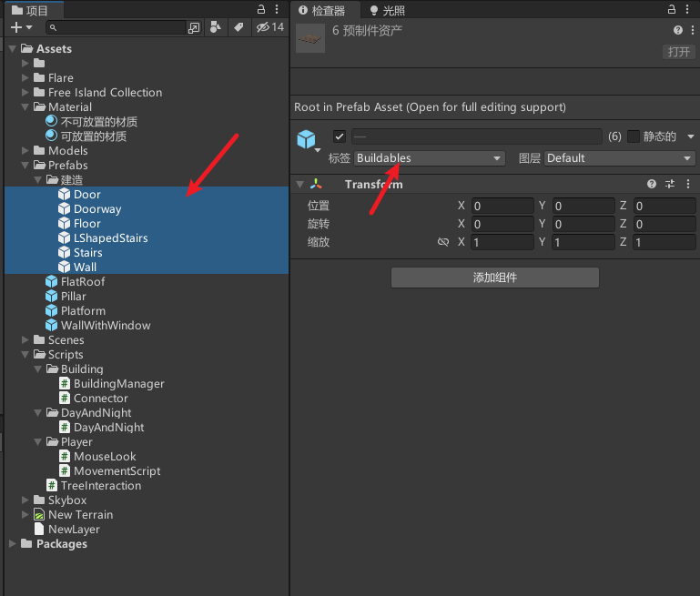
Task: Click the Project search input field
Action: (x=116, y=27)
